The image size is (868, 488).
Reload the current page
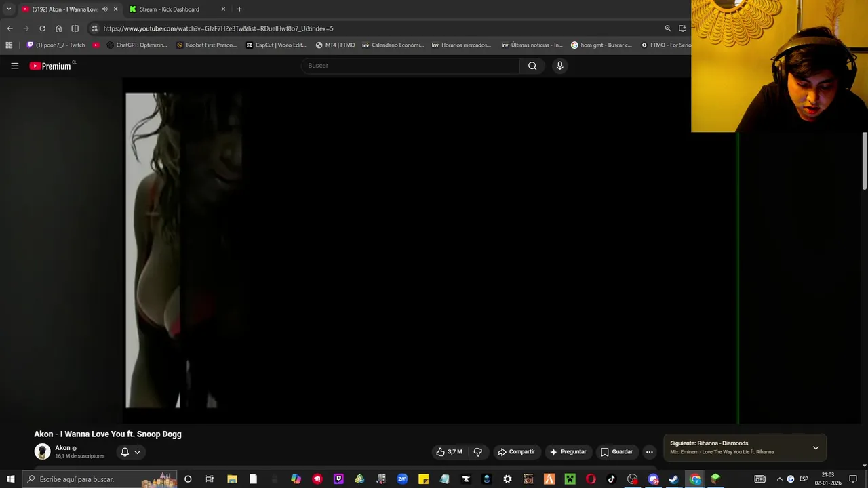[x=42, y=28]
